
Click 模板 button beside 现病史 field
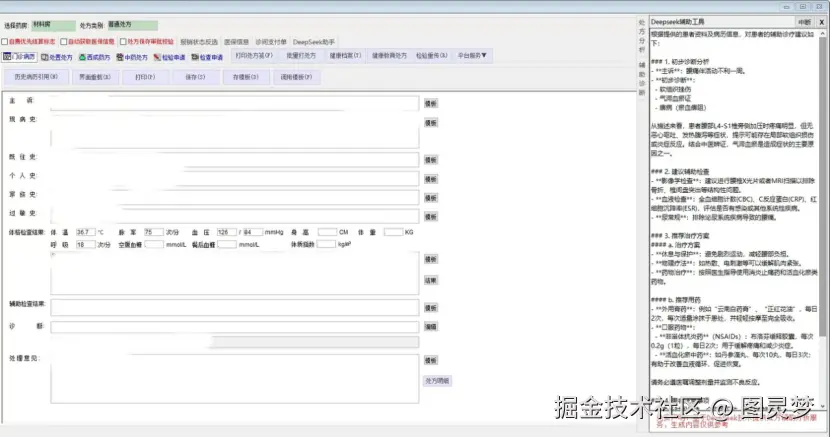pos(431,123)
